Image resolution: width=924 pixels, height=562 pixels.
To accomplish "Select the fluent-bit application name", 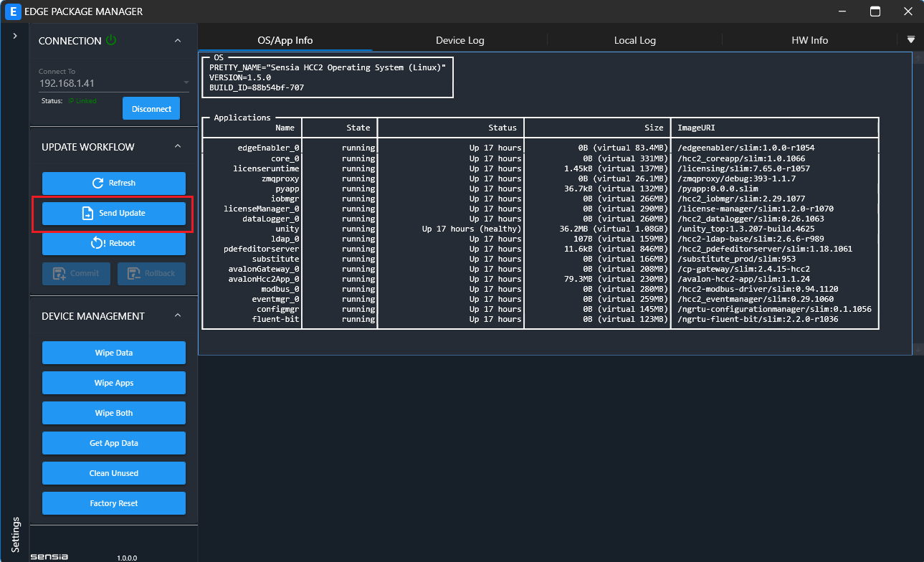I will pos(275,318).
